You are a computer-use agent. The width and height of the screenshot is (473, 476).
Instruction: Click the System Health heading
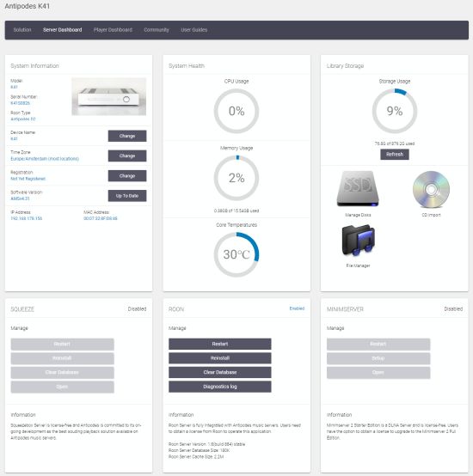point(187,66)
